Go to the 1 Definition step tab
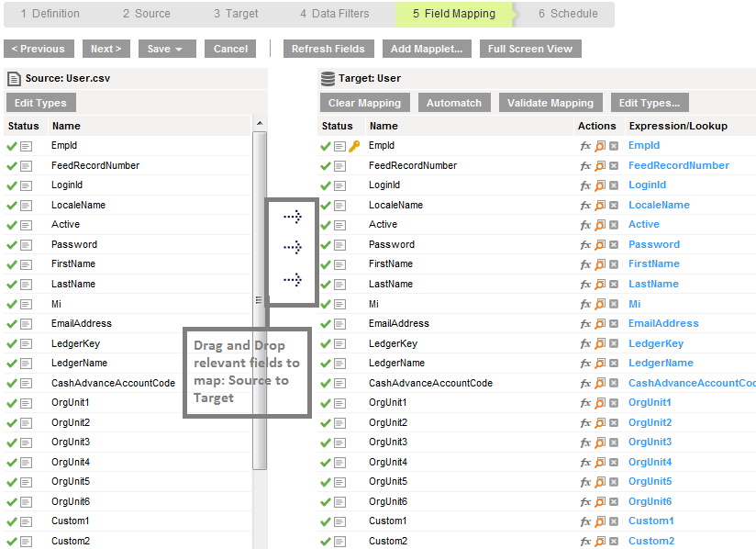Image resolution: width=756 pixels, height=549 pixels. pyautogui.click(x=50, y=14)
